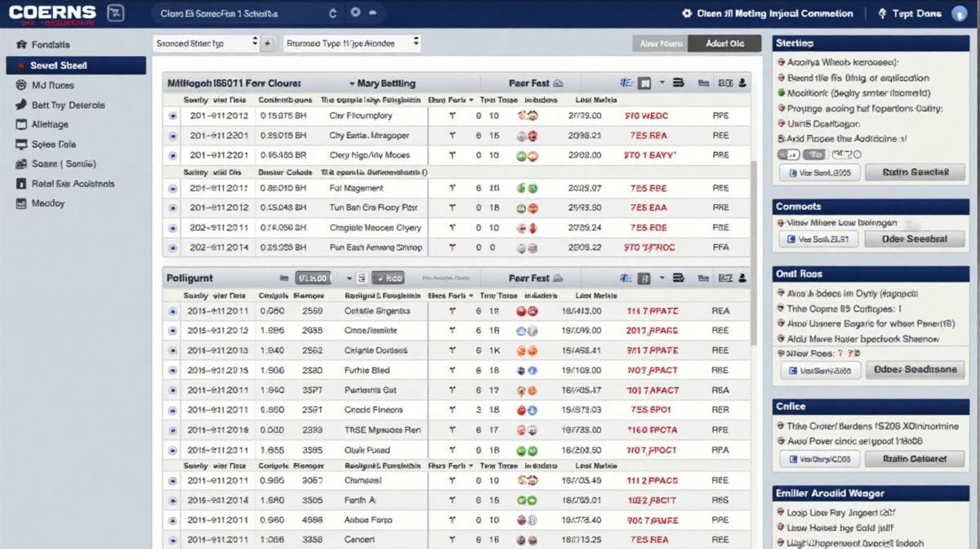Click the Rtstin Geaclat button under Sterting
This screenshot has height=549, width=980.
pos(916,172)
